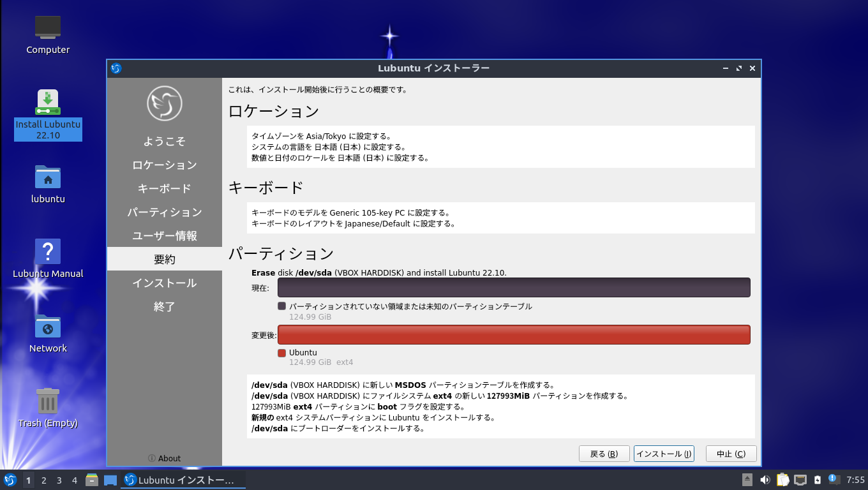Click the Lubuntu インストーラー taskbar window button
Image resolution: width=868 pixels, height=490 pixels.
click(183, 480)
